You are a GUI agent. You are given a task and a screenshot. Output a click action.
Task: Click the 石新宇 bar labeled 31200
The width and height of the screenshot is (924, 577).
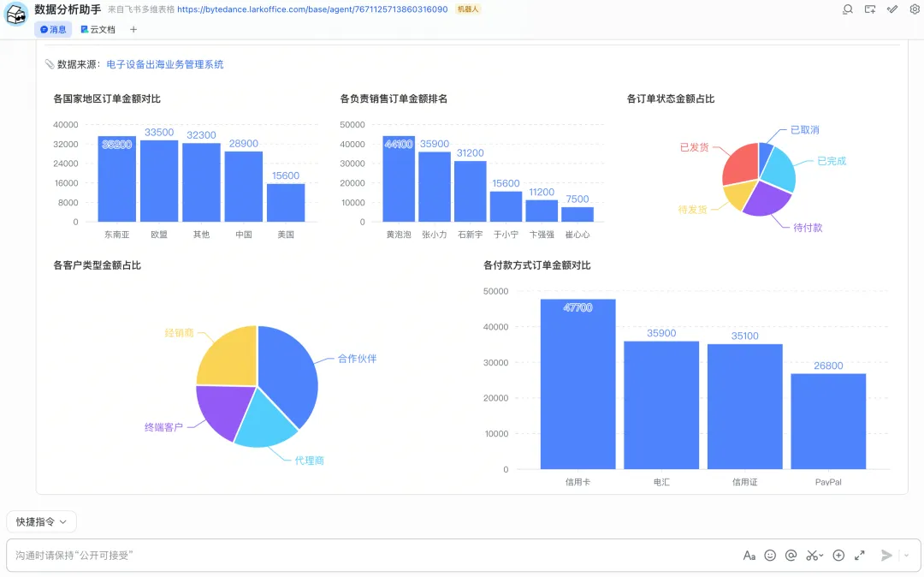(x=471, y=192)
